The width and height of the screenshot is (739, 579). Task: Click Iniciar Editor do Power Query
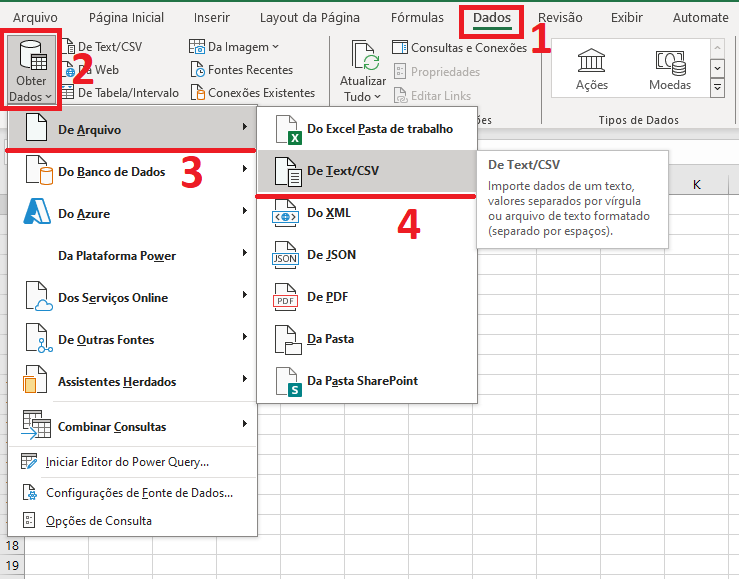pos(127,462)
